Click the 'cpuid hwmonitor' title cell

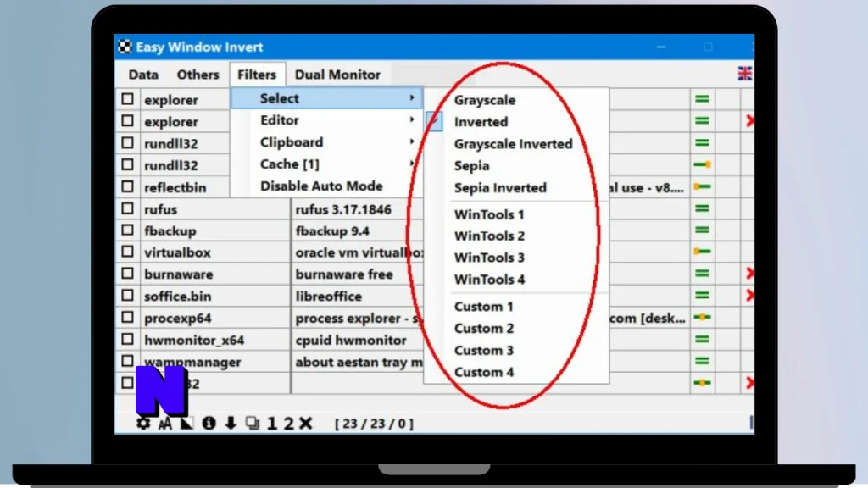pos(351,340)
